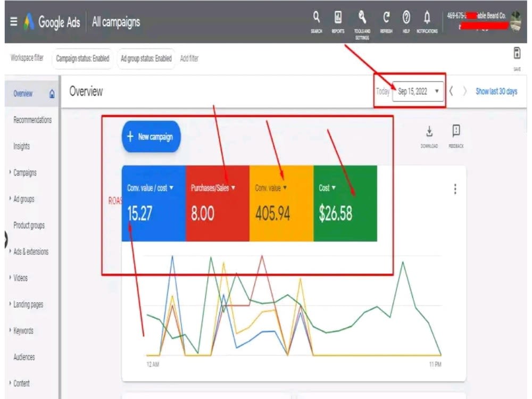Click the Today label by date
Viewport: 532px width, 399px height.
[x=383, y=92]
